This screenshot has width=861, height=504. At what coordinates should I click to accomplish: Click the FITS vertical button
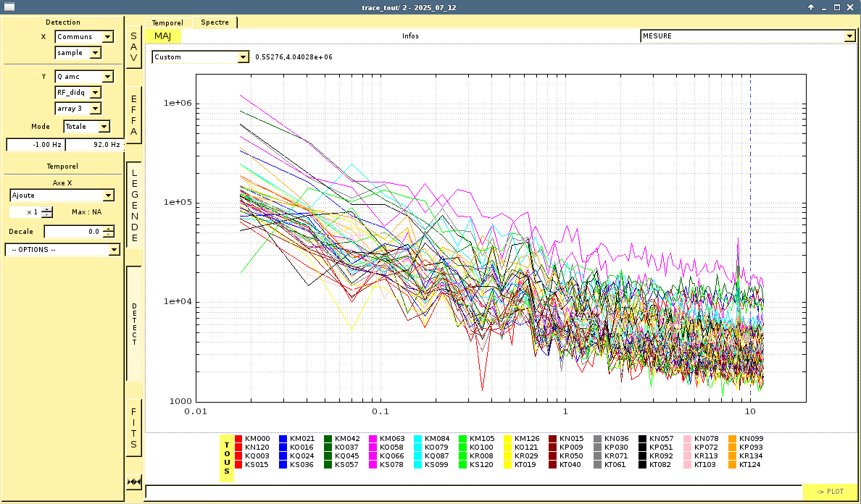tap(133, 427)
